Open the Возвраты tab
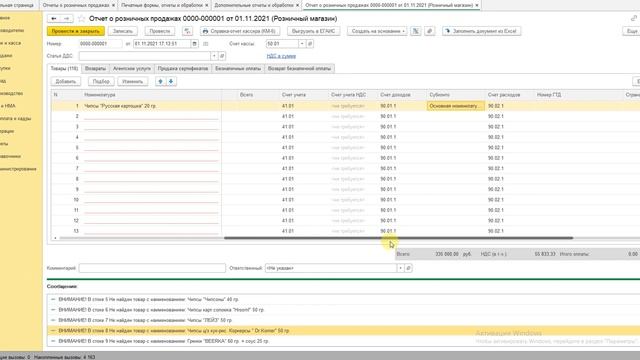 click(x=96, y=69)
